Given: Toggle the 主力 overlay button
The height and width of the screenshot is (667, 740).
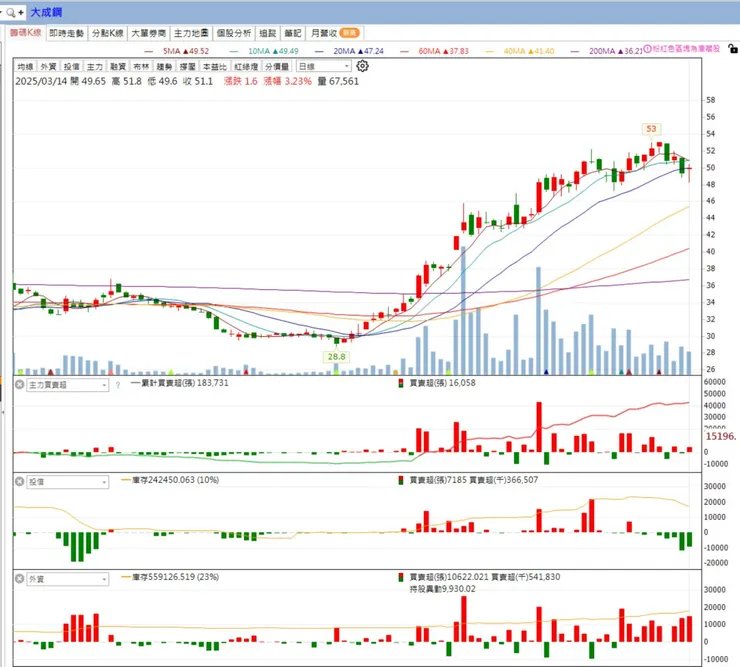Looking at the screenshot, I should point(94,67).
